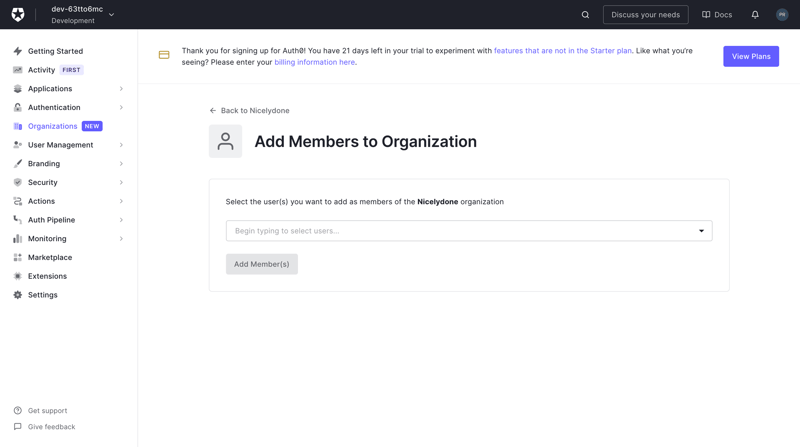Click the Organizations icon in sidebar
Screen dimensions: 800x447
point(18,126)
